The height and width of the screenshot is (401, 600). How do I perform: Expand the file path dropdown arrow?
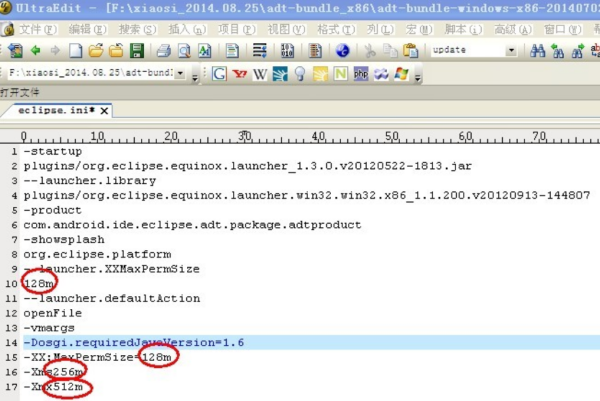[180, 73]
